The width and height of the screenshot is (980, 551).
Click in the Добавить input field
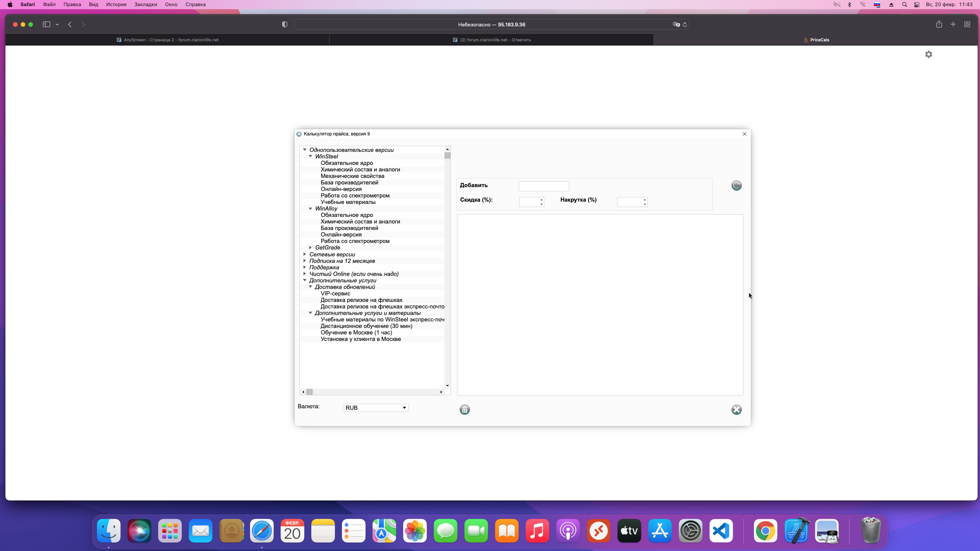544,186
